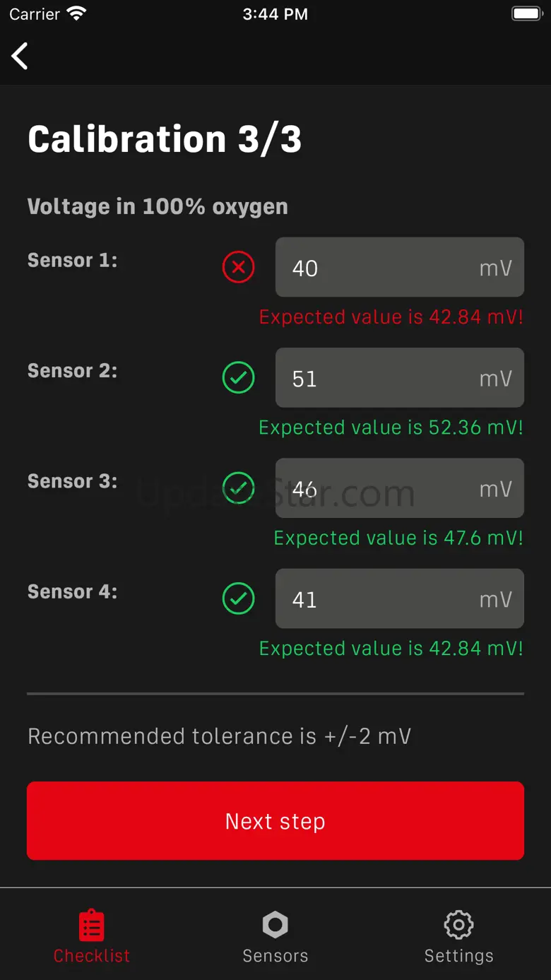Tap Sensor 1 expected value warning
The width and height of the screenshot is (551, 980).
click(x=391, y=317)
